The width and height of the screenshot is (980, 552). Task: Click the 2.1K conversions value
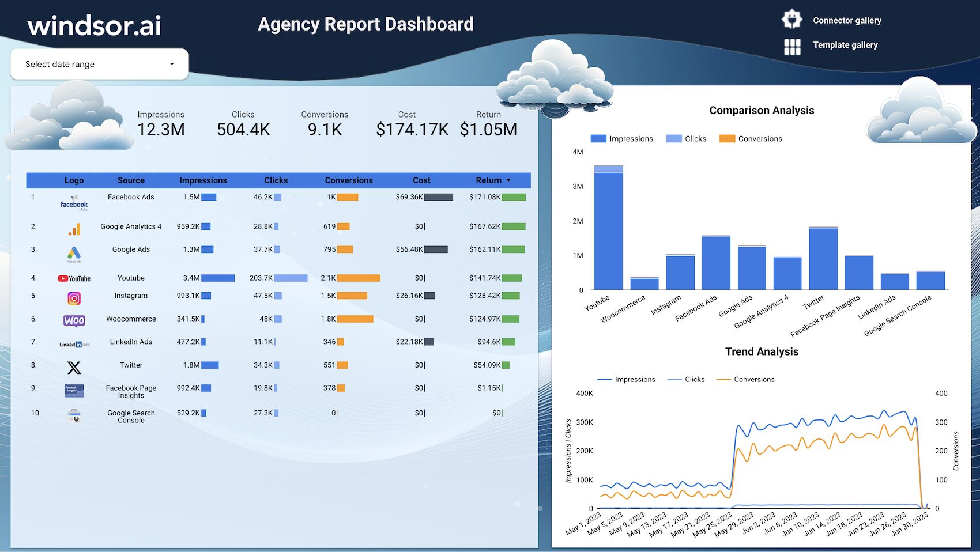click(x=328, y=278)
